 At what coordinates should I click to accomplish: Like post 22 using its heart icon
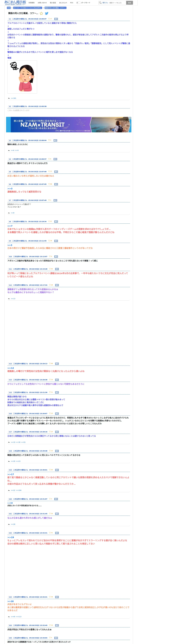click(x=50, y=533)
